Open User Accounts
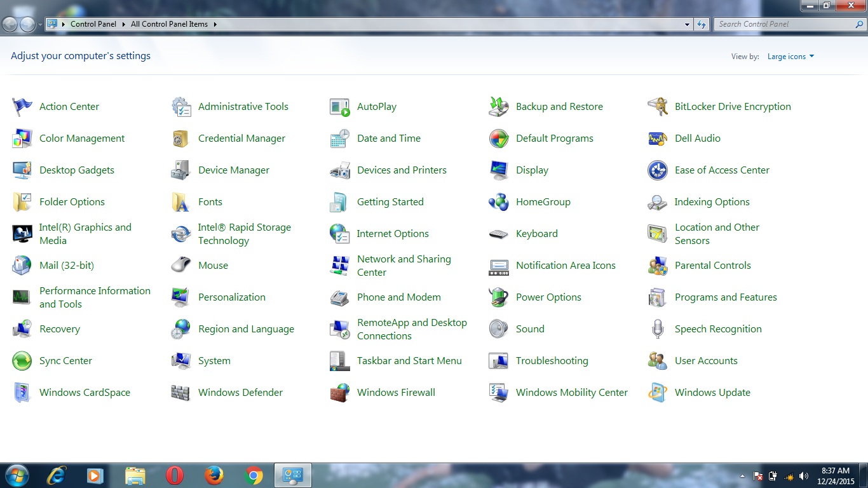 click(x=705, y=360)
